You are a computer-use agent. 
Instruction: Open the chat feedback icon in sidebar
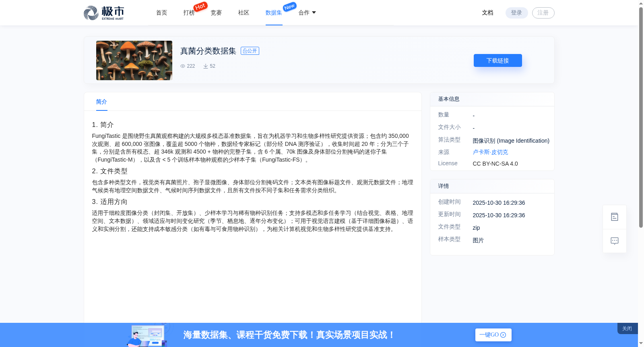615,241
